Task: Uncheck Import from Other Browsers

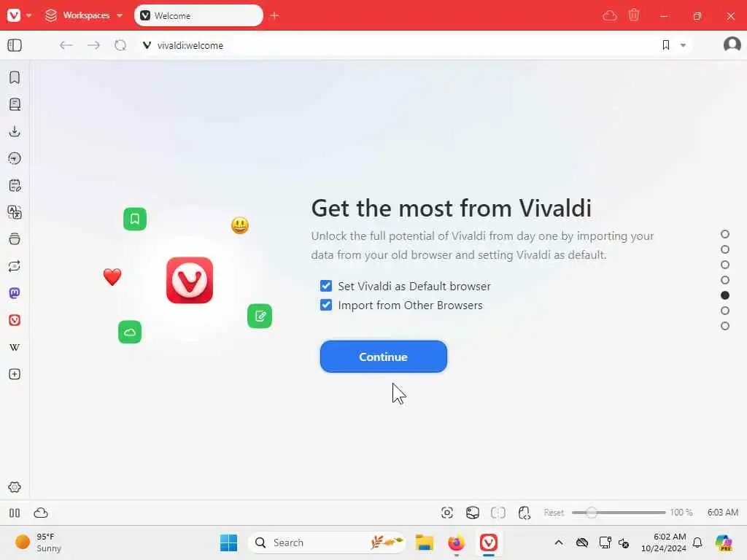Action: tap(326, 305)
